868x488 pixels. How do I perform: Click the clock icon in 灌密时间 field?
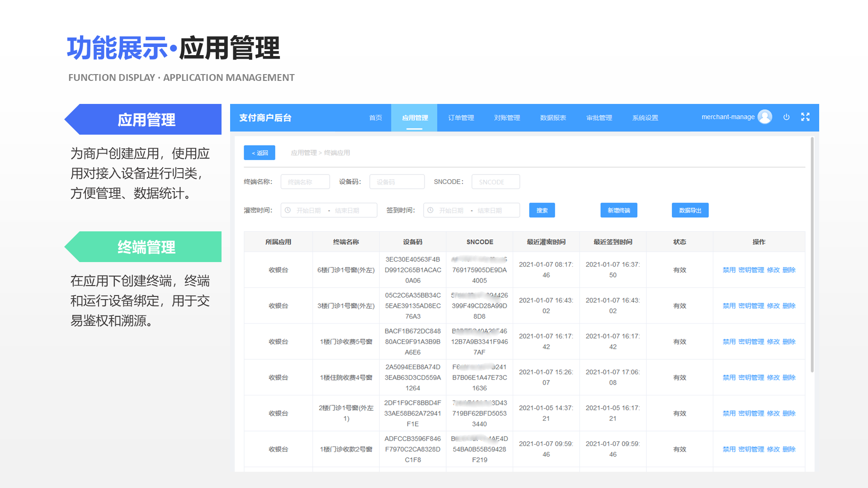click(288, 210)
